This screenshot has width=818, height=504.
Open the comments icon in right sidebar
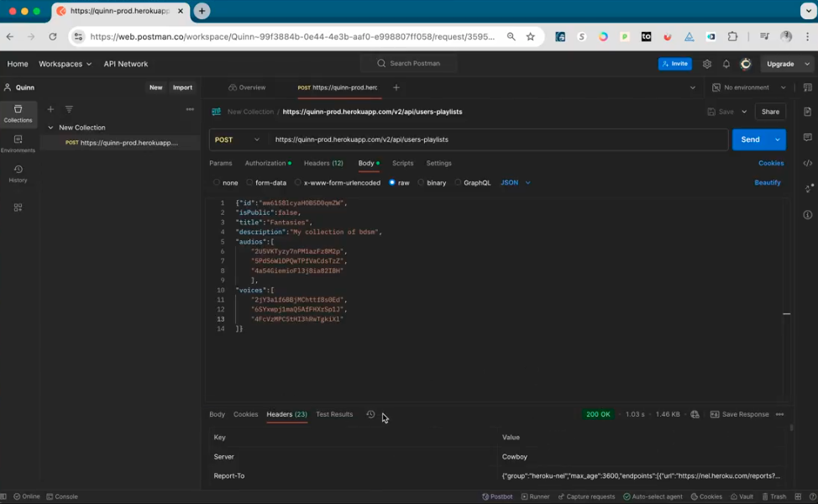(808, 137)
